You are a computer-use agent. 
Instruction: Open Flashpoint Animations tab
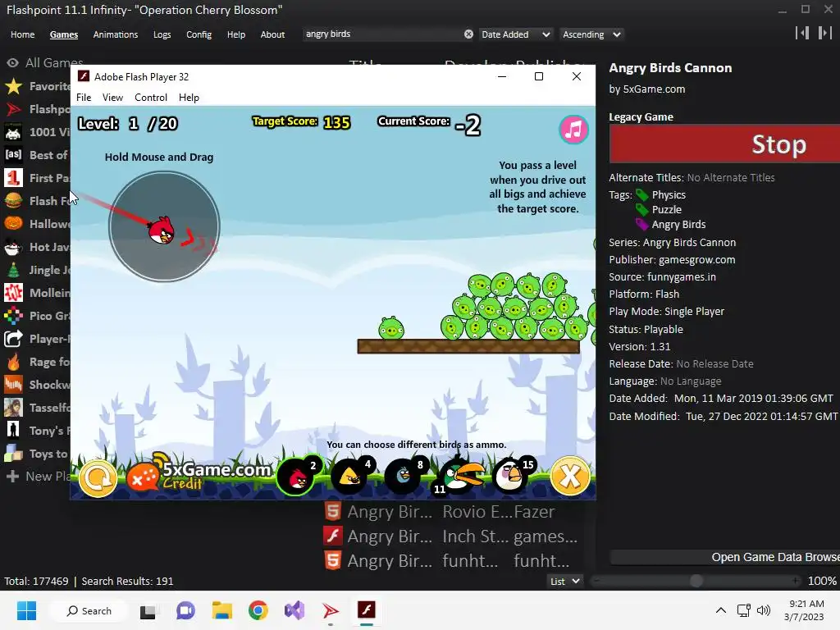115,34
